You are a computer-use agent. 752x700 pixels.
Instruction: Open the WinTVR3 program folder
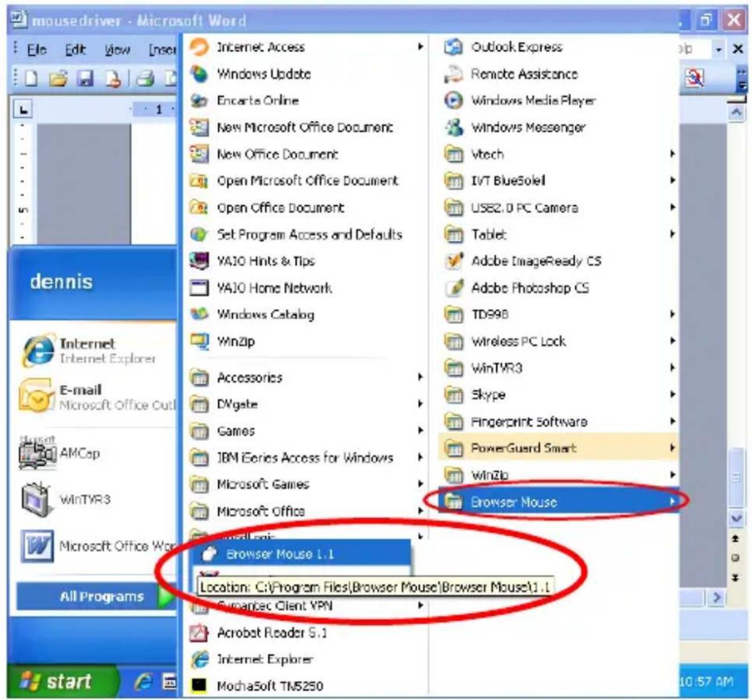click(558, 367)
